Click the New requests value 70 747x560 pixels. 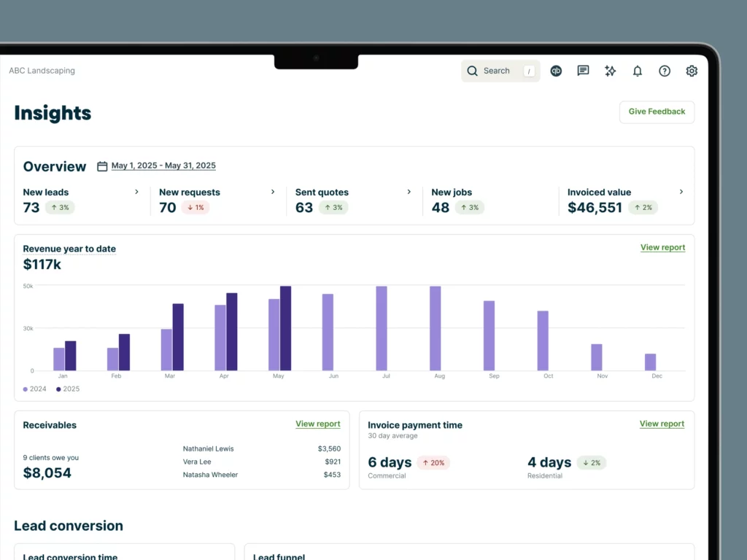pos(168,208)
